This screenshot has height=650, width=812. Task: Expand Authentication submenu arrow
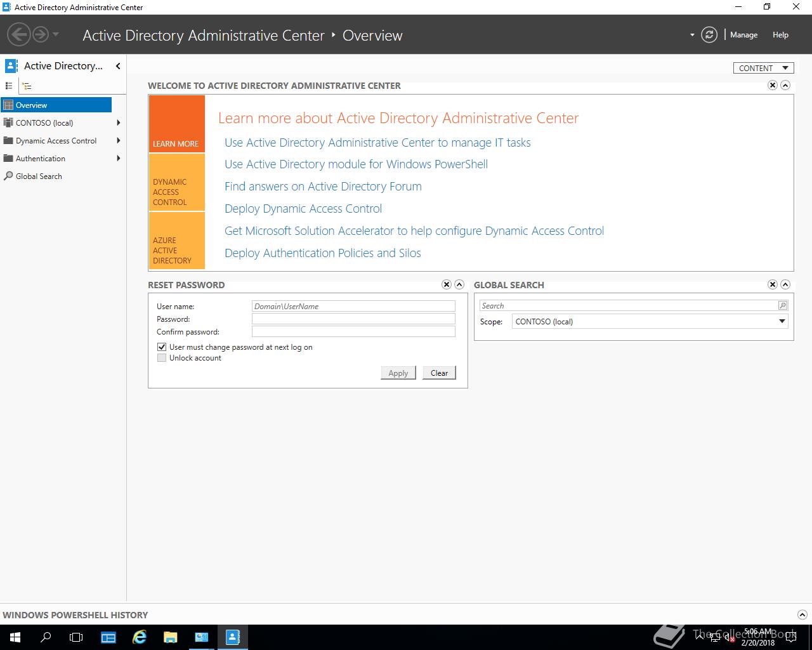119,159
